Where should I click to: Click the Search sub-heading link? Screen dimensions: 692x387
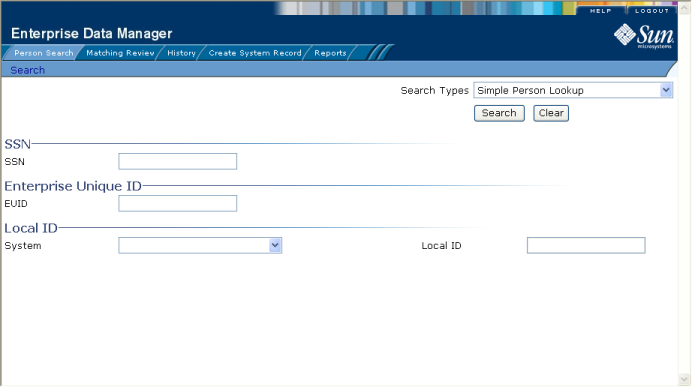tap(27, 70)
